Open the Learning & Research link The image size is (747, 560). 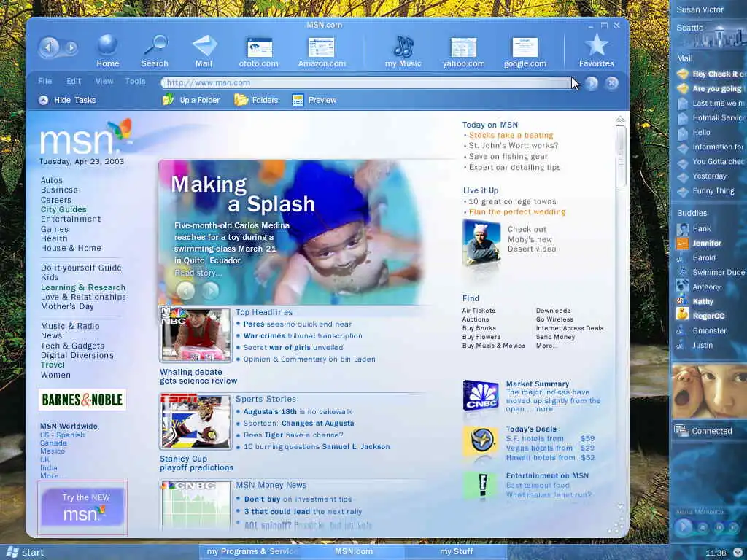point(83,287)
